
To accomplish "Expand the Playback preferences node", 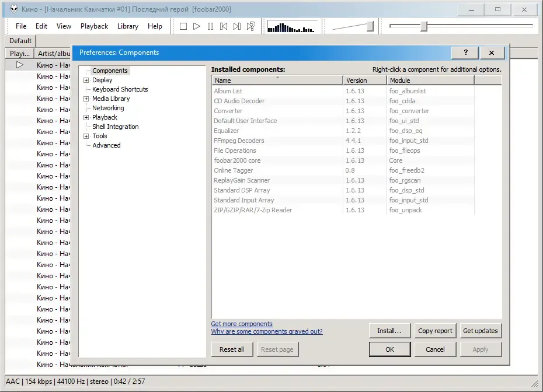I will (x=86, y=117).
